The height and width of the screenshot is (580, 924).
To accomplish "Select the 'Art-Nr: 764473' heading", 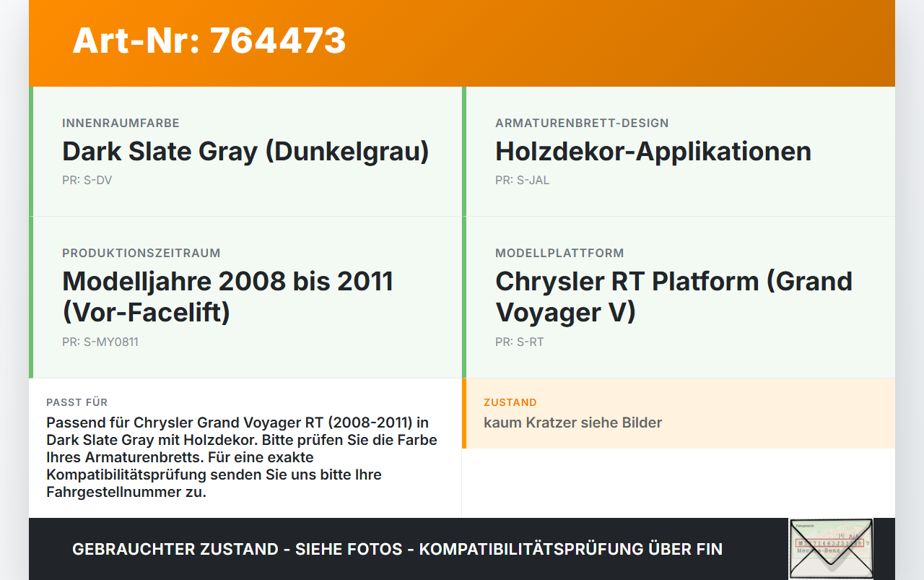I will pos(209,40).
